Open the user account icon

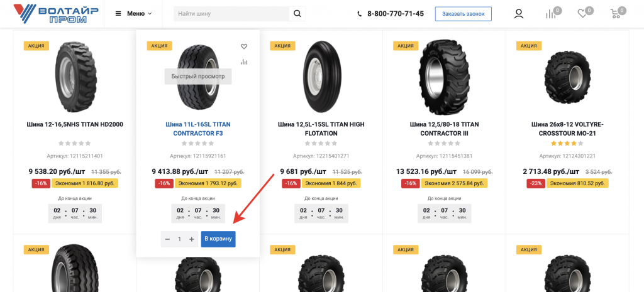[x=519, y=14]
